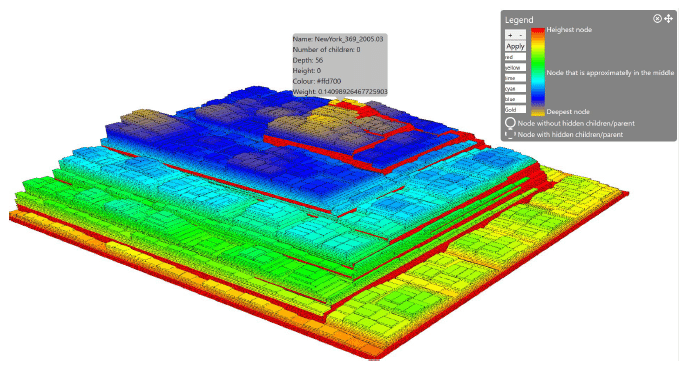Click the minus button to remove a colour
686x375 pixels.
coord(521,35)
